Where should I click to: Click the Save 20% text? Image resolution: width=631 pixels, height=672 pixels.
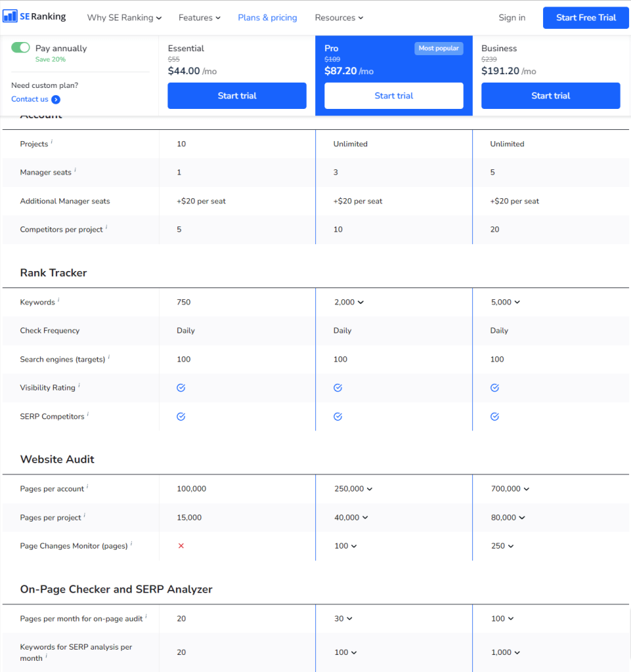pos(51,59)
